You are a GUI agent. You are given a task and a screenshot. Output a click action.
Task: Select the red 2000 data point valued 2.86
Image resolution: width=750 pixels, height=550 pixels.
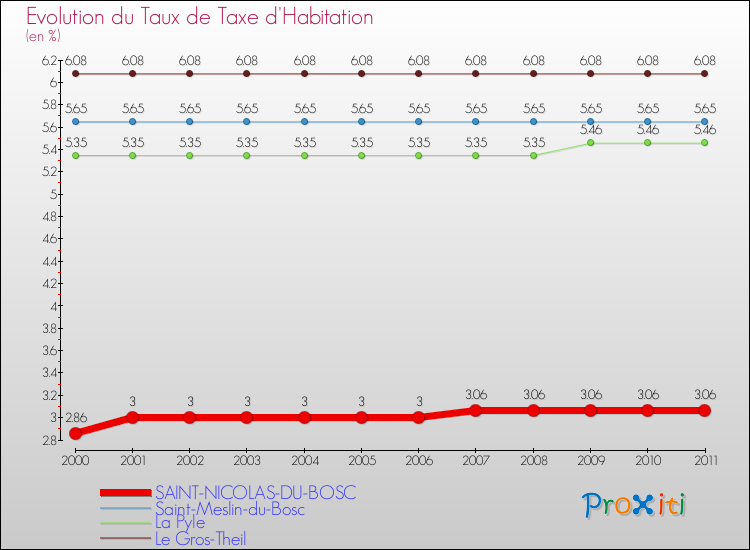[76, 433]
